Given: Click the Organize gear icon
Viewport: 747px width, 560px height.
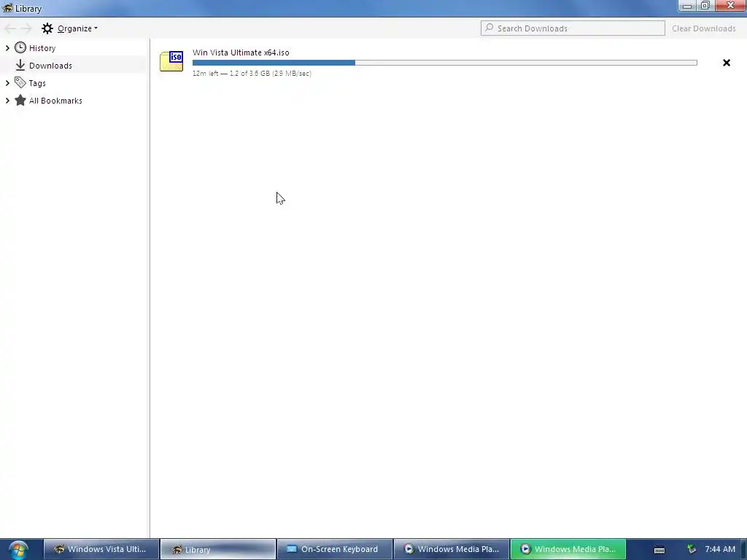Looking at the screenshot, I should pyautogui.click(x=47, y=28).
